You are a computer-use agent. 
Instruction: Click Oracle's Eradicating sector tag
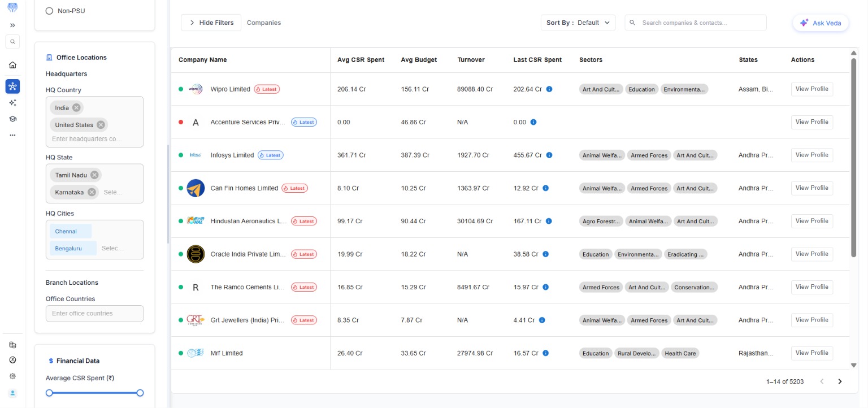tap(685, 254)
